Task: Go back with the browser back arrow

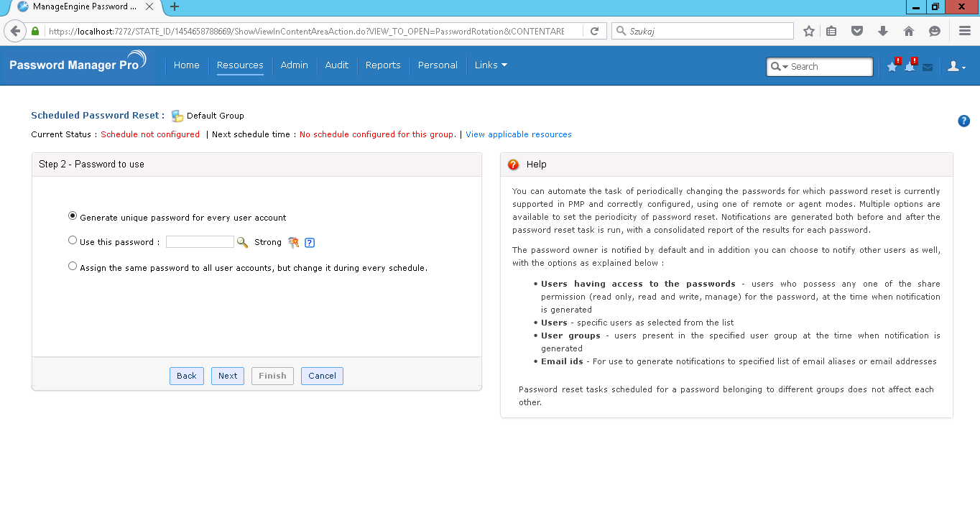Action: click(15, 31)
